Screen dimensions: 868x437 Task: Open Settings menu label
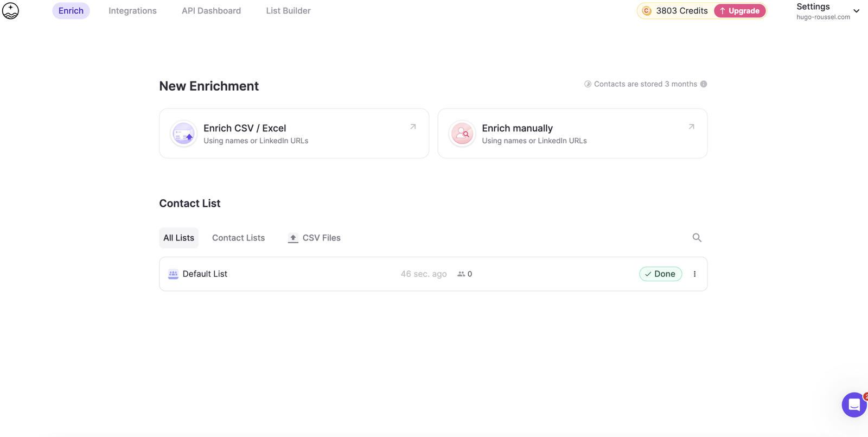pos(813,7)
